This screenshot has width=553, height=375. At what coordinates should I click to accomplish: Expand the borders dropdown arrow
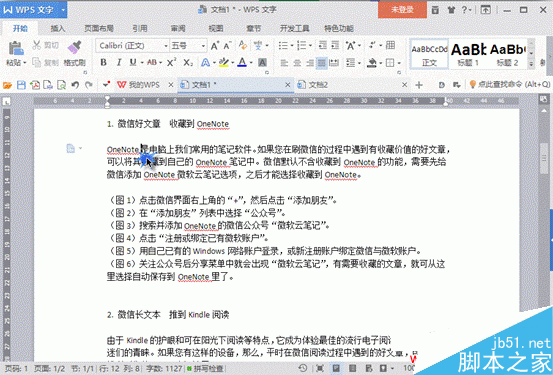tap(399, 63)
